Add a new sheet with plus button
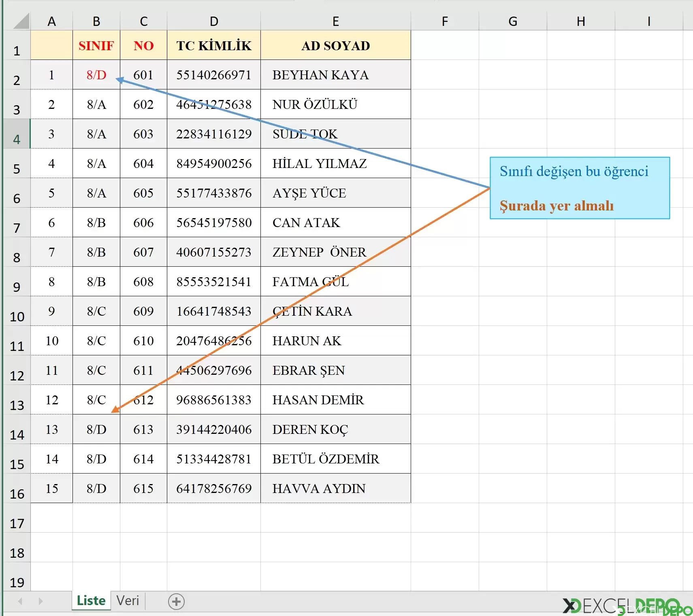Image resolution: width=693 pixels, height=616 pixels. (x=176, y=601)
